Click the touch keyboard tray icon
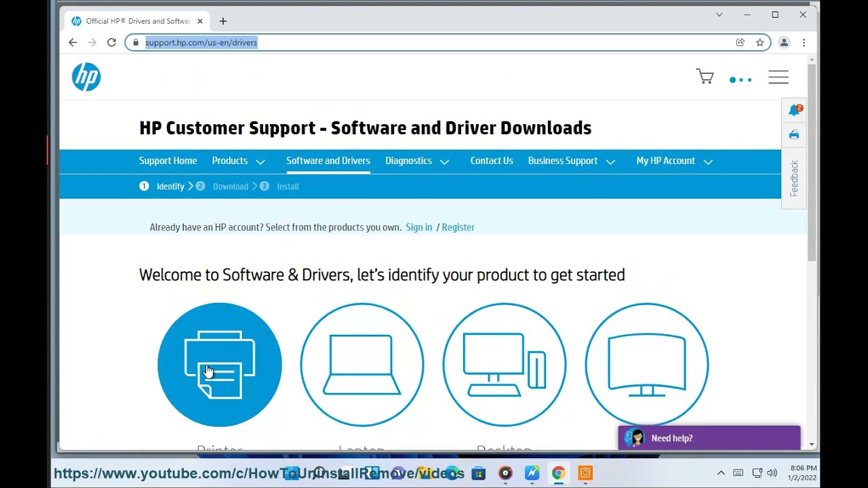Image resolution: width=868 pixels, height=488 pixels. (x=738, y=473)
